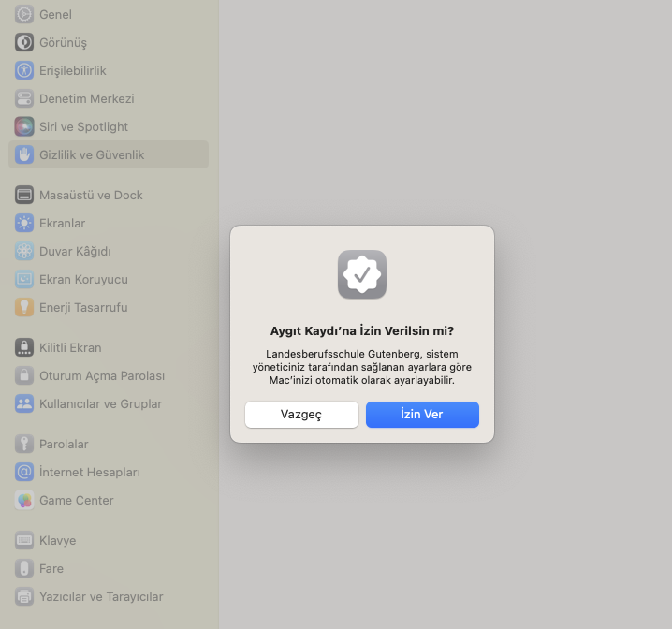Open the Parolalar key icon
Screen dimensions: 672x629
[x=24, y=445]
